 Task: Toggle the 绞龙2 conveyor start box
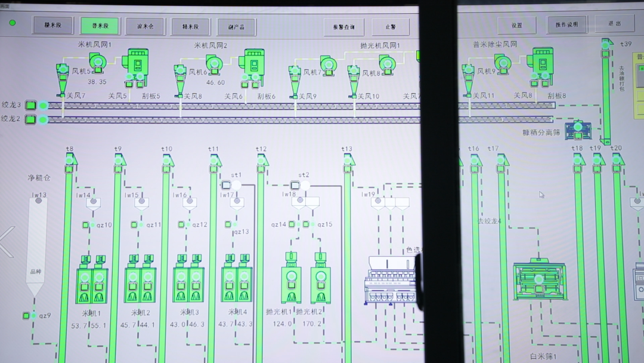coord(31,119)
